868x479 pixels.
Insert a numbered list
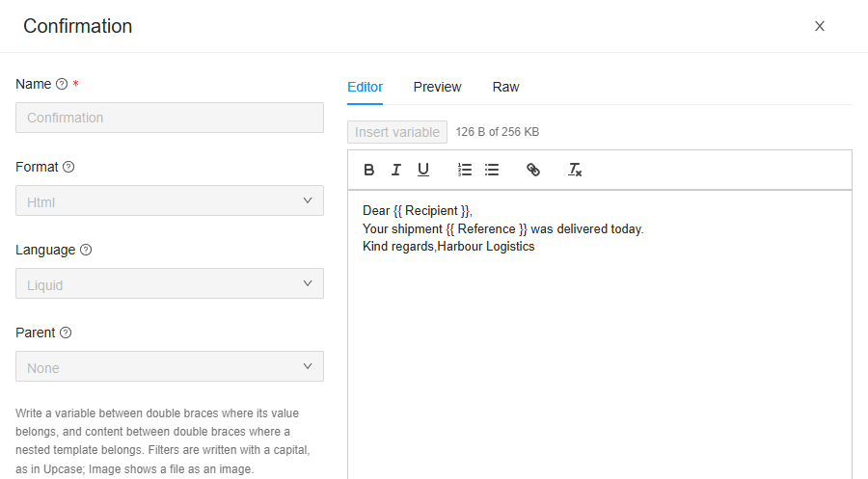click(x=465, y=170)
